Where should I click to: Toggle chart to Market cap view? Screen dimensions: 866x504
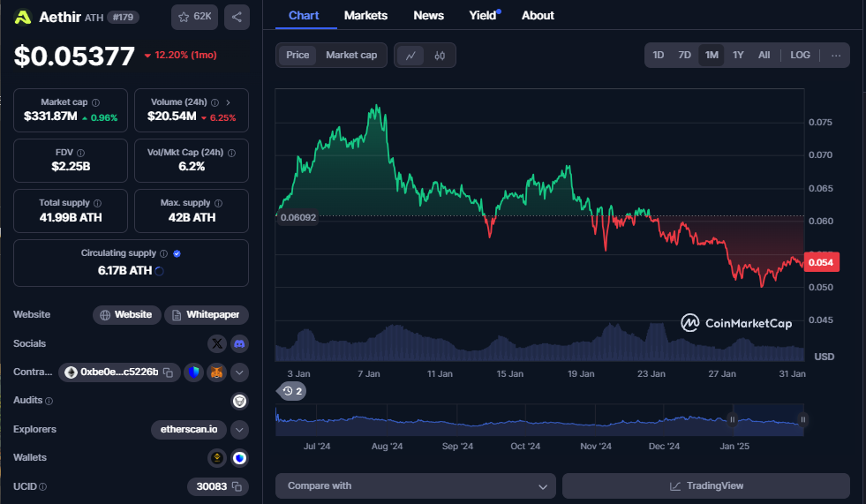[351, 55]
